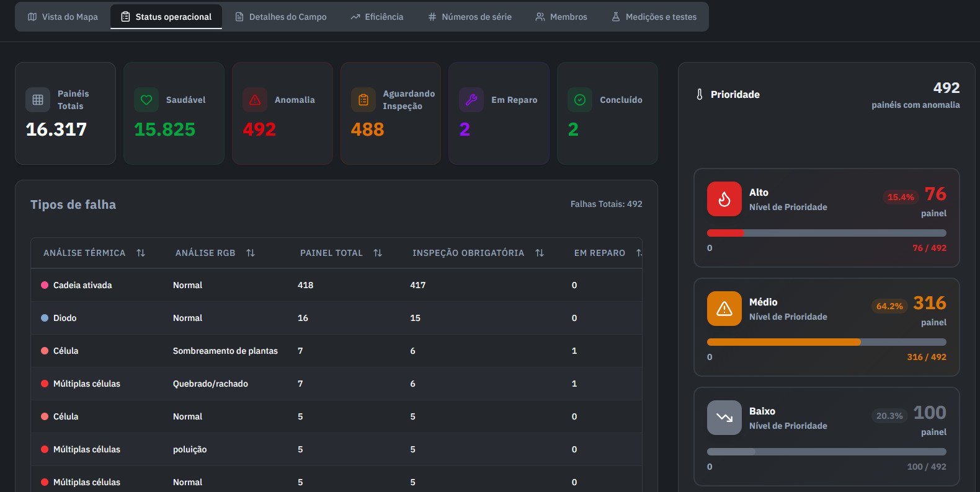Image resolution: width=980 pixels, height=492 pixels.
Task: Sort table by Análise RGB column
Action: (x=251, y=253)
